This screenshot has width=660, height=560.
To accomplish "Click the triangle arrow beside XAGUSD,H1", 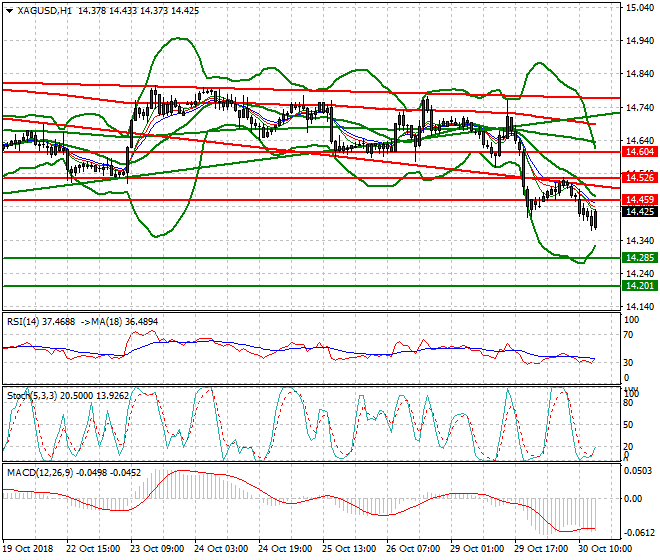I will pyautogui.click(x=9, y=11).
